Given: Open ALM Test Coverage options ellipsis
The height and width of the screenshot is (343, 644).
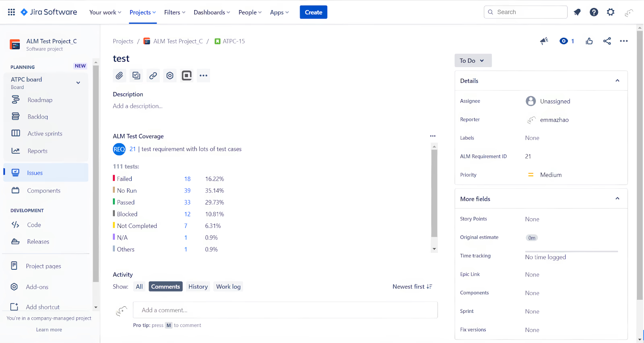Looking at the screenshot, I should point(433,136).
